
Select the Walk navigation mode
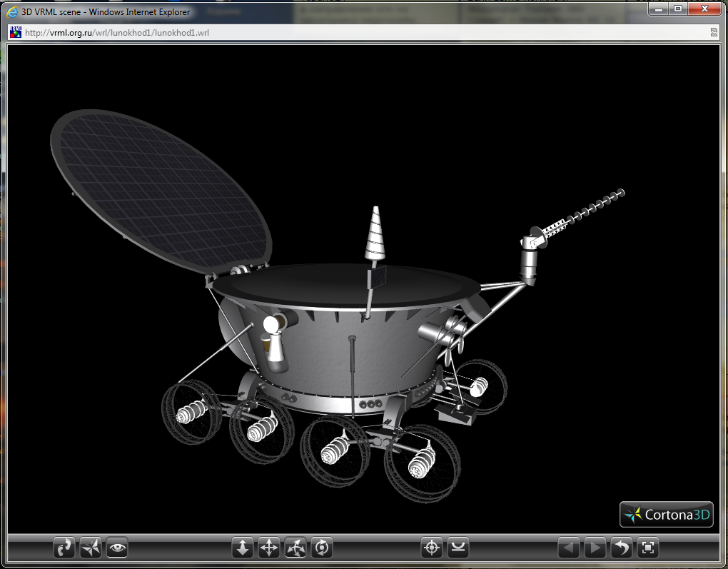pyautogui.click(x=64, y=548)
